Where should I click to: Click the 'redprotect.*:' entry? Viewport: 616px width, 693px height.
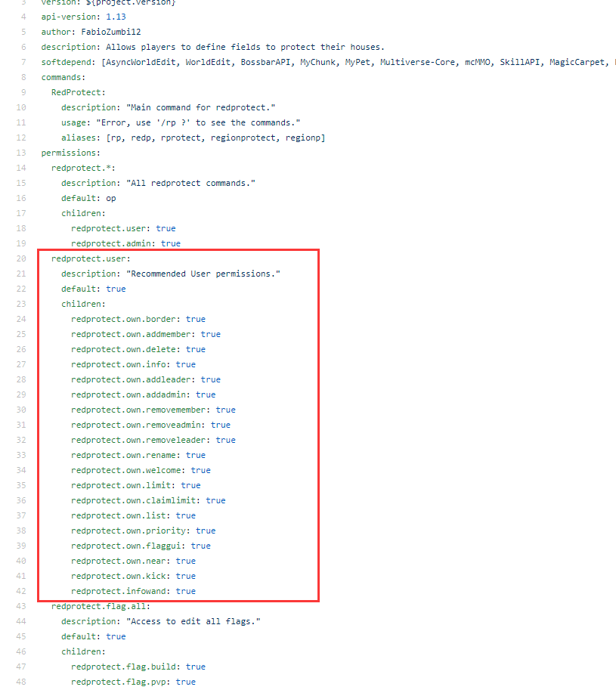(83, 168)
